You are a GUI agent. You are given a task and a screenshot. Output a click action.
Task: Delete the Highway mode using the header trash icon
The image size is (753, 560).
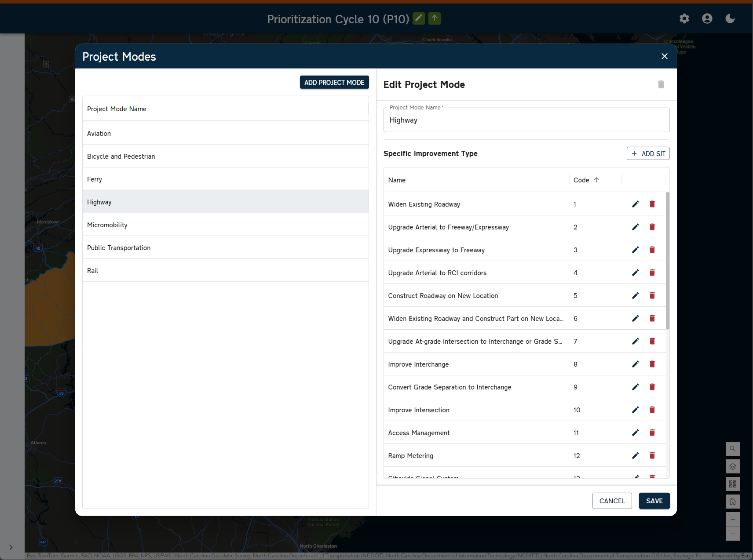click(661, 84)
